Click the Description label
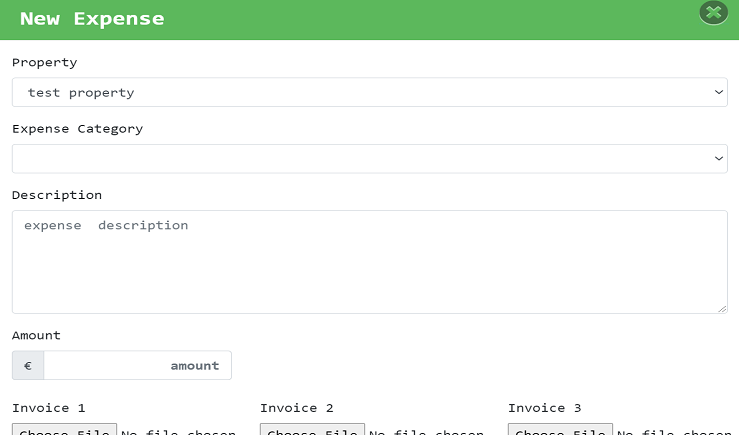Screen dimensions: 739x435 tap(56, 194)
